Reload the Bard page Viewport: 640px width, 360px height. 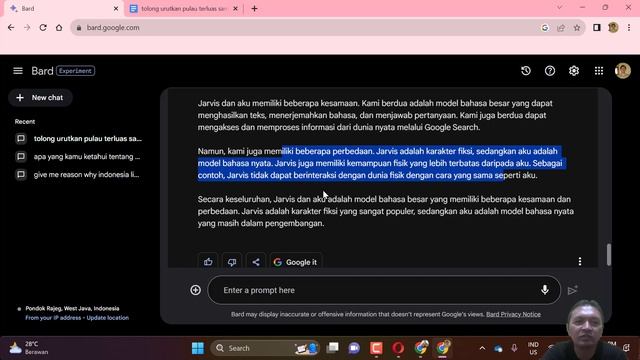tap(43, 27)
